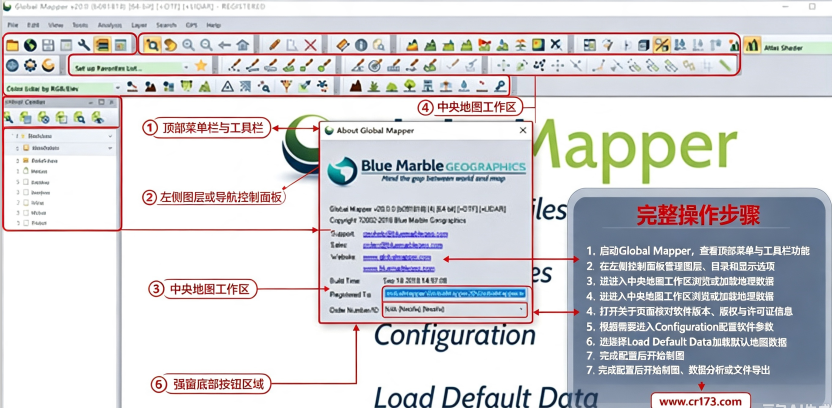Click the yellow star favorites icon
Viewport: 832px width, 408px height.
(x=201, y=65)
